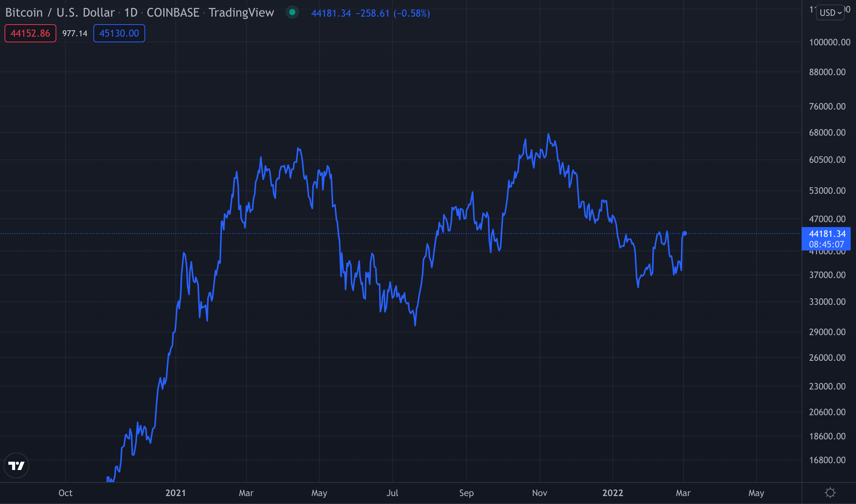Click the 2021 time axis label

point(176,493)
